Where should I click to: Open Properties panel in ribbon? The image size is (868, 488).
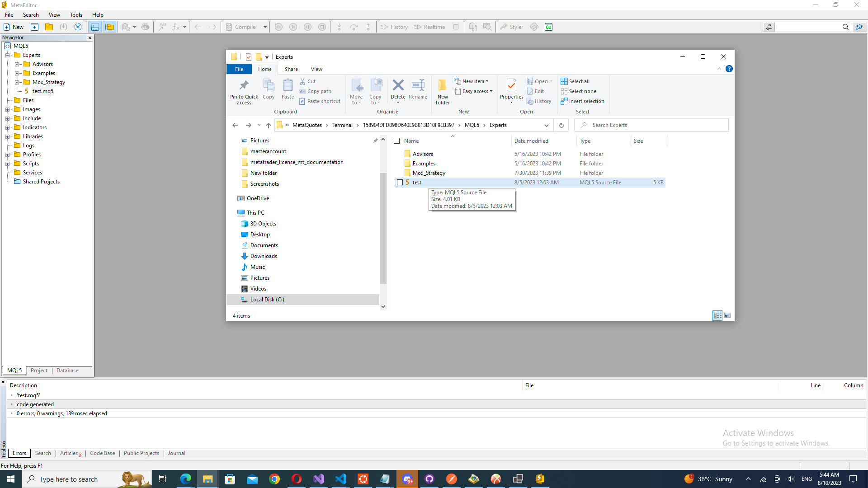[511, 90]
